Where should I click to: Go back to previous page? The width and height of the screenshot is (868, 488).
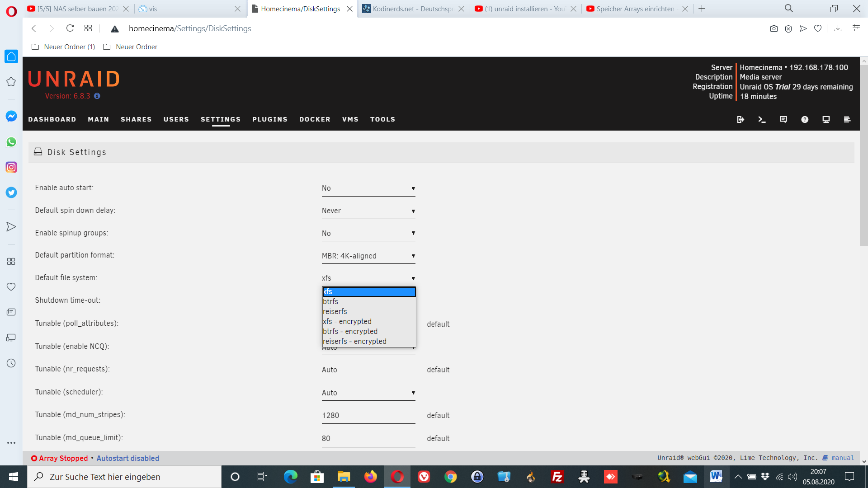tap(34, 28)
